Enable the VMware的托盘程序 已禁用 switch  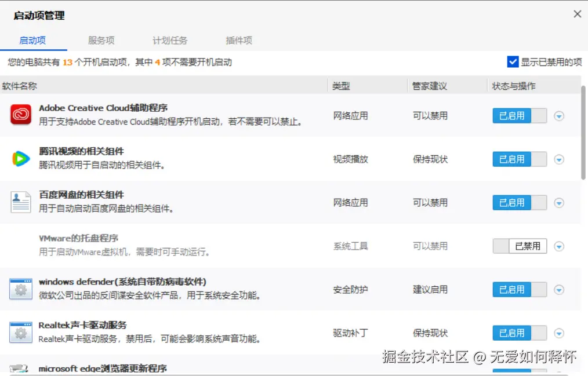coord(520,246)
